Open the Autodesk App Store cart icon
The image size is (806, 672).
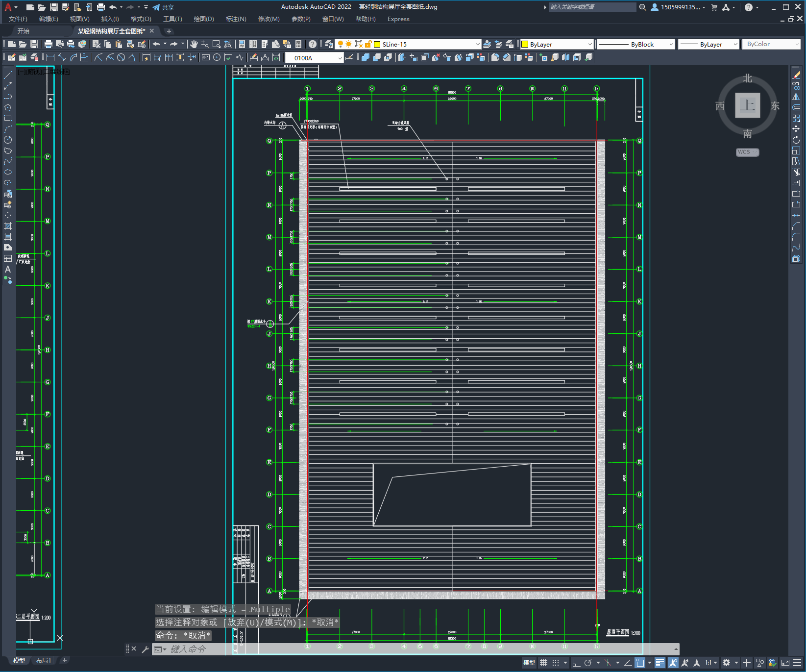pos(714,7)
